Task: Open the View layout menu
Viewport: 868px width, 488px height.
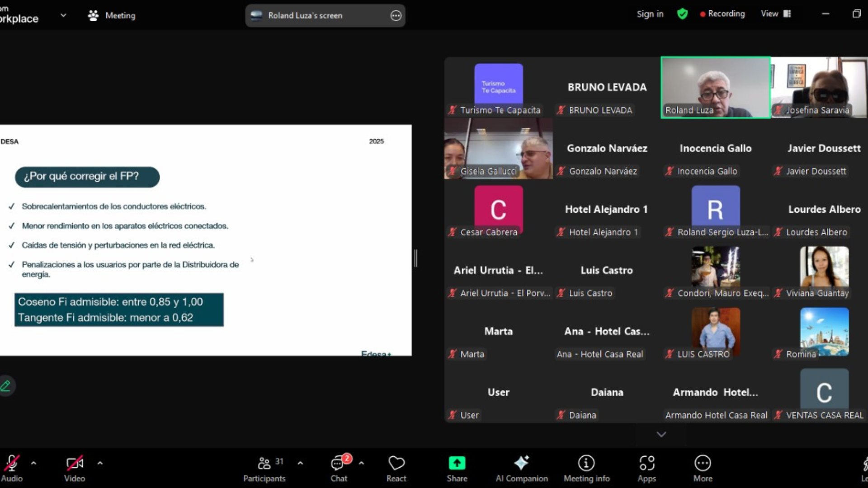Action: [776, 14]
